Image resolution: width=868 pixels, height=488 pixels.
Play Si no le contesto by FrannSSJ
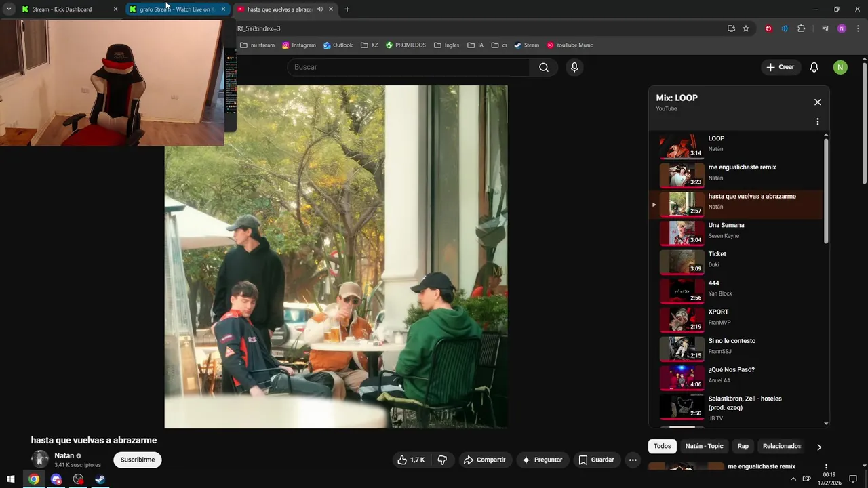click(x=736, y=348)
